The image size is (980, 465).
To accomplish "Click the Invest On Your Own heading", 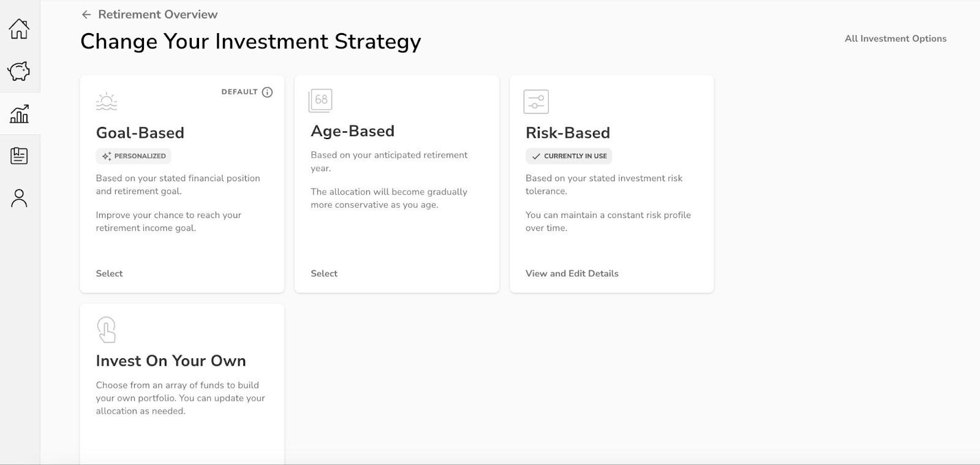I will [171, 361].
